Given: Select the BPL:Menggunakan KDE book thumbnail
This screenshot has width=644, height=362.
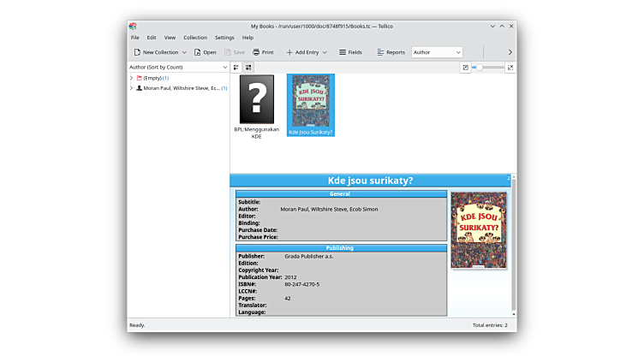Looking at the screenshot, I should click(x=257, y=99).
